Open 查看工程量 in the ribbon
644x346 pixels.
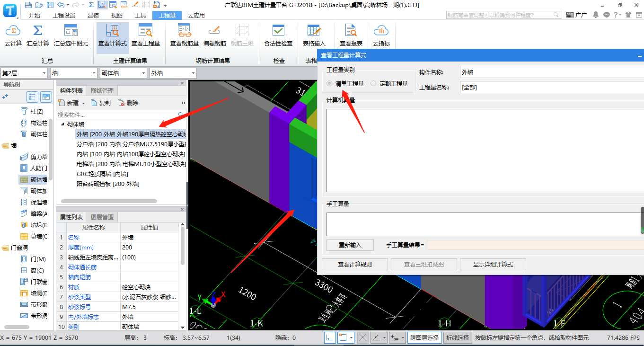coord(146,35)
